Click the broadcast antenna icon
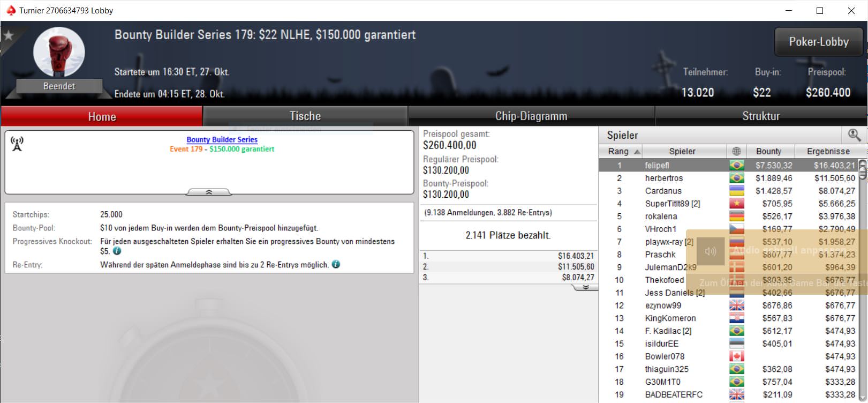Screen dimensions: 868x403 pyautogui.click(x=17, y=144)
